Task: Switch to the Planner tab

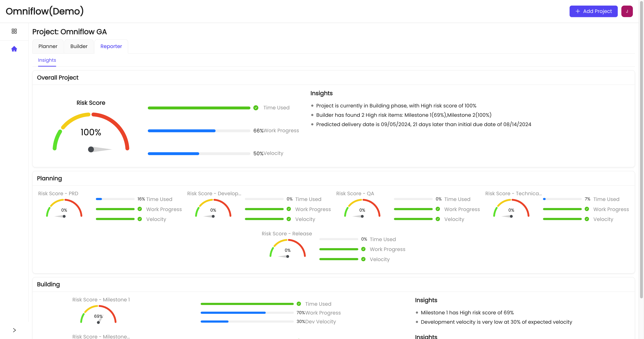Action: click(x=48, y=46)
